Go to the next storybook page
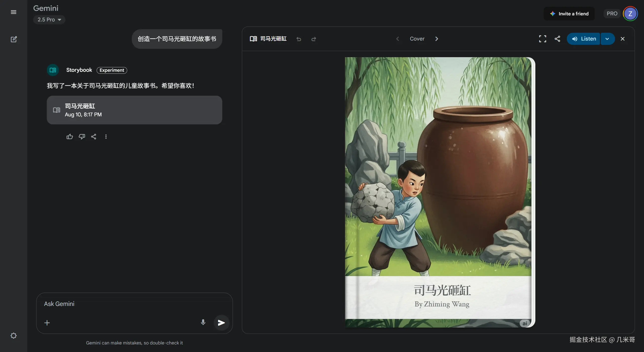Viewport: 644px width, 352px height. [x=436, y=39]
